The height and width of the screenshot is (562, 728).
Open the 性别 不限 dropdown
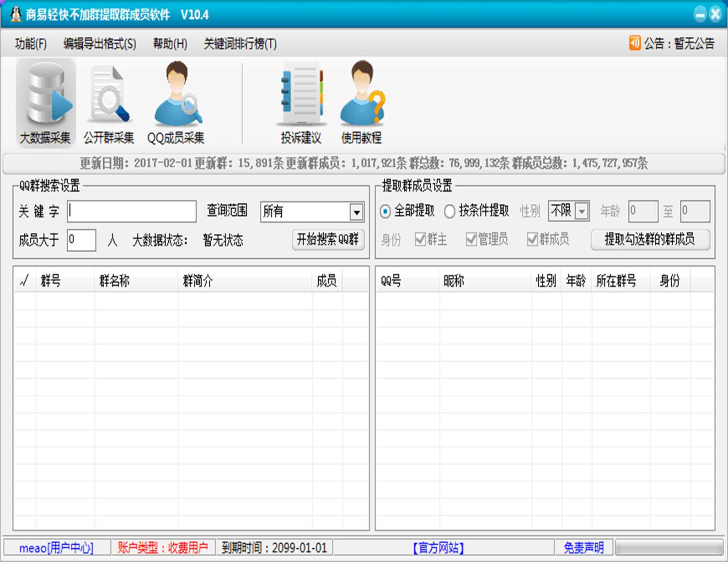[x=569, y=211]
